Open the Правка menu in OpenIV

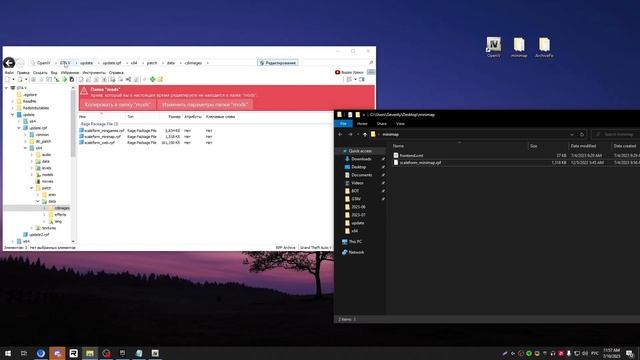tap(23, 73)
